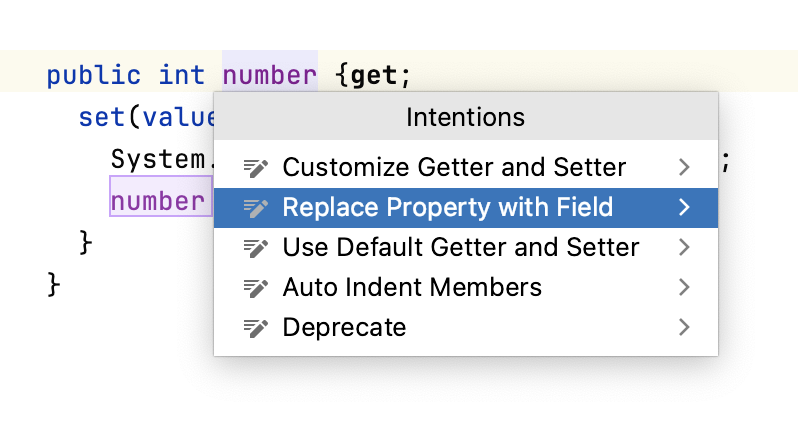Select the Deprecate intention
Viewport: 798px width, 442px height.
coord(344,327)
